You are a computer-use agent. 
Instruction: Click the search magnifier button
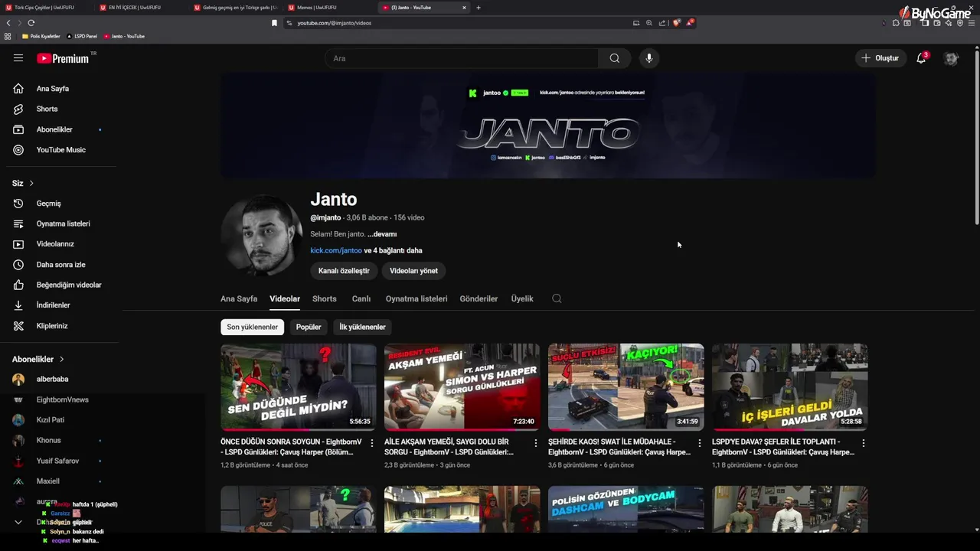614,58
